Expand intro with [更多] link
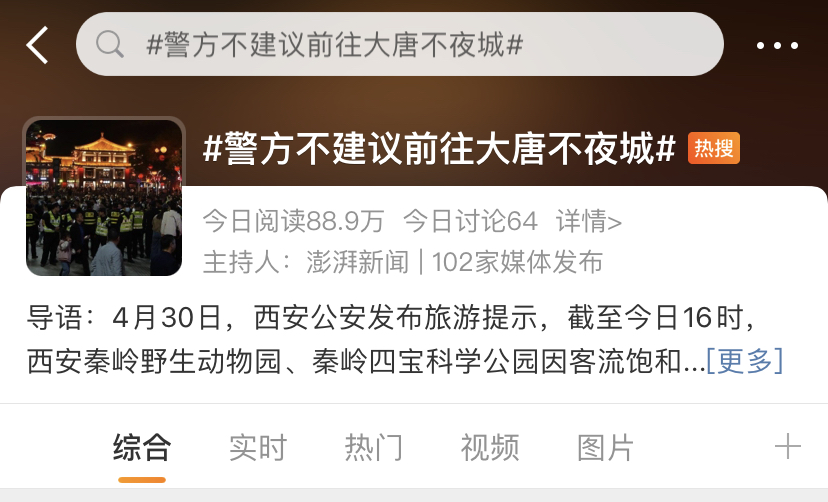Viewport: 828px width, 502px height. tap(745, 361)
